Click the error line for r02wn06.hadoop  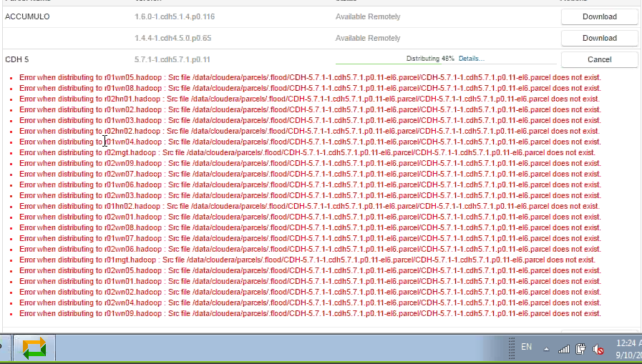pyautogui.click(x=310, y=249)
